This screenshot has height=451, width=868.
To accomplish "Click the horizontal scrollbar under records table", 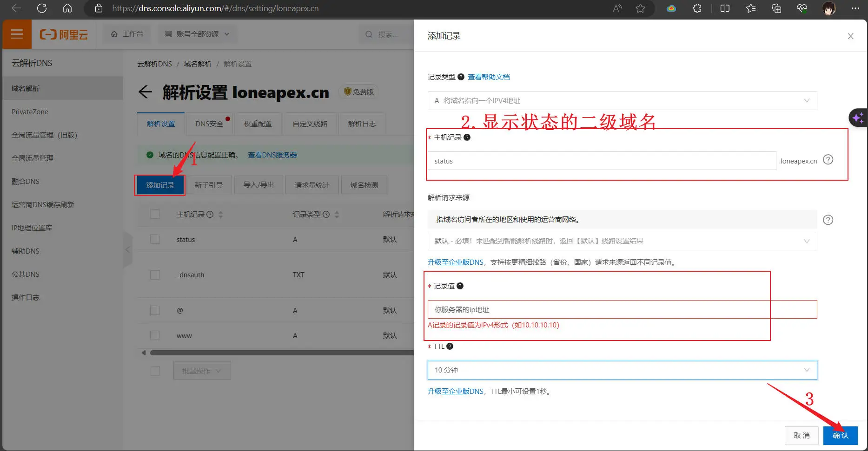I will coord(279,353).
